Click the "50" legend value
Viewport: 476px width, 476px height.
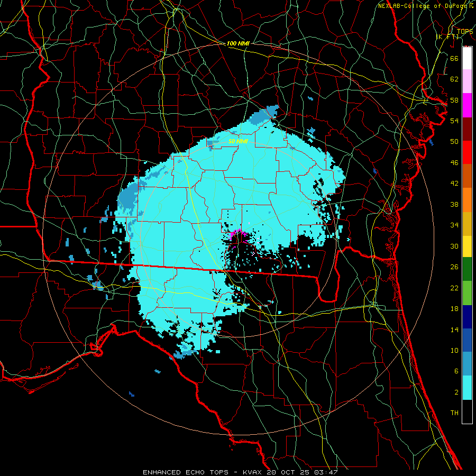(454, 141)
